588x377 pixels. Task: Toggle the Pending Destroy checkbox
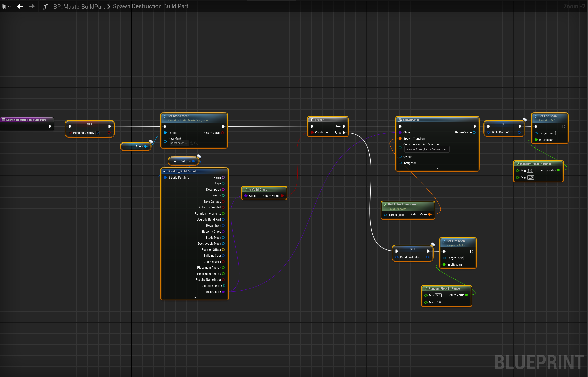pyautogui.click(x=98, y=133)
